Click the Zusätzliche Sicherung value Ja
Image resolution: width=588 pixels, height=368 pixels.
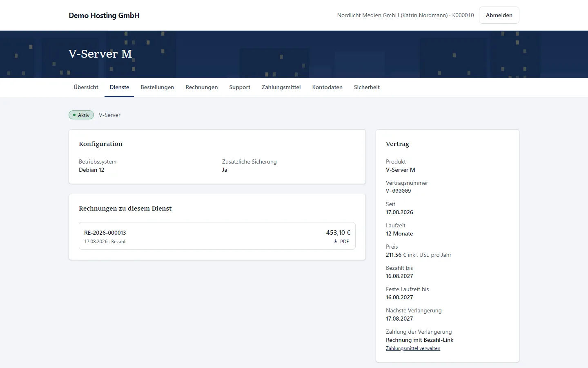pos(225,170)
